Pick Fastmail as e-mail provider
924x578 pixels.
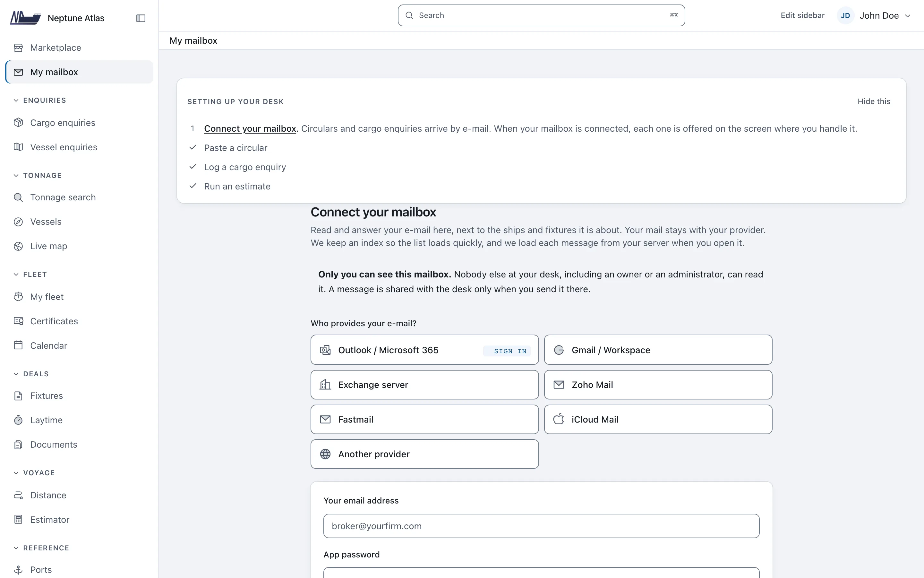click(x=424, y=419)
